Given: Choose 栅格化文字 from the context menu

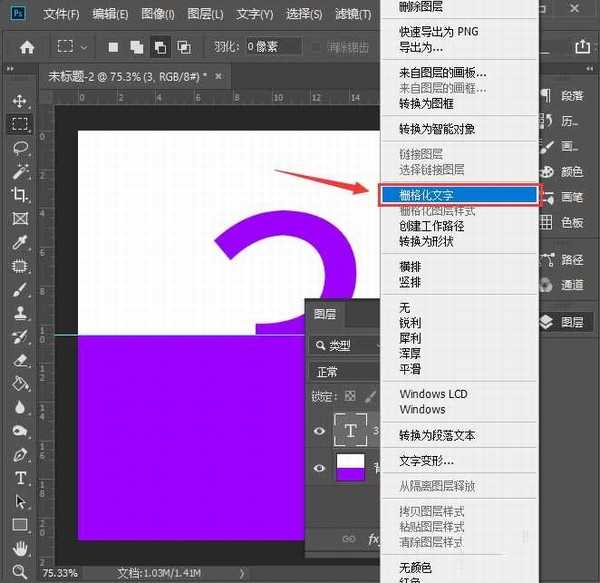Looking at the screenshot, I should pyautogui.click(x=458, y=195).
